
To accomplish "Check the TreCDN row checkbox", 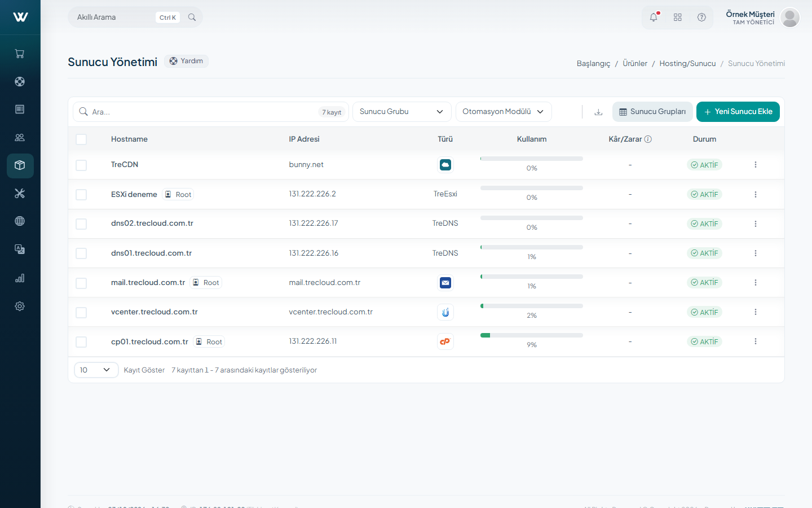I will [81, 165].
